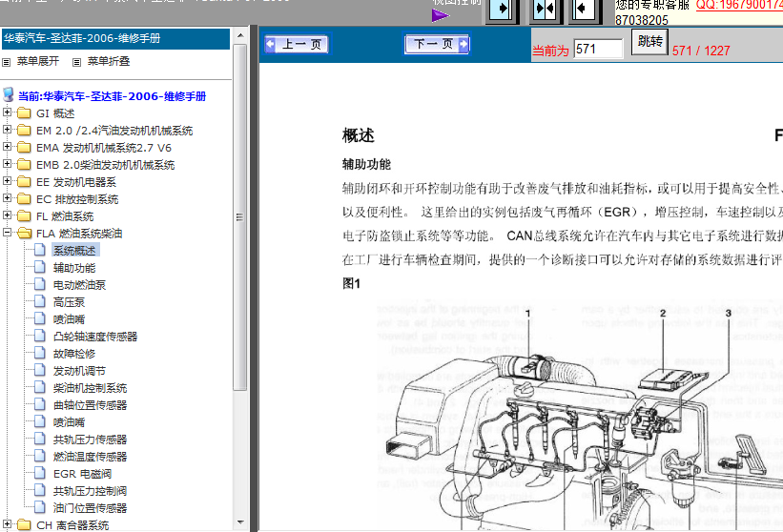Image resolution: width=783 pixels, height=532 pixels.
Task: Click the 当前:华泰汽车-圣达菲-2006-维修手册 root item
Action: 112,96
